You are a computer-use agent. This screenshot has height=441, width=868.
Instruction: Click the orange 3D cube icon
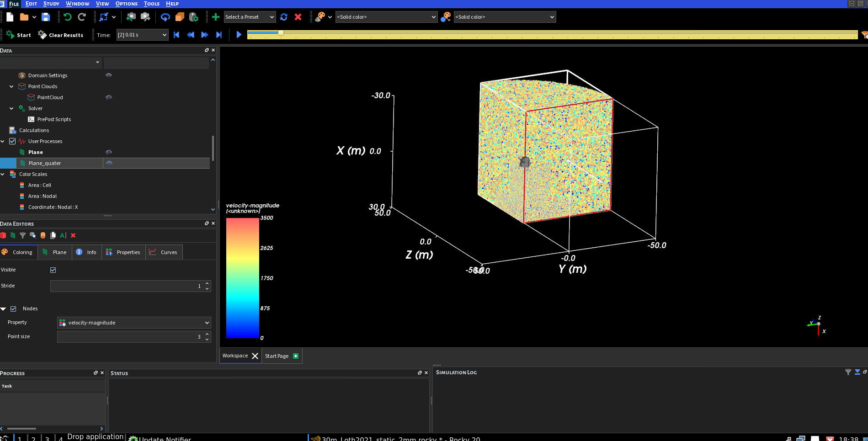180,17
